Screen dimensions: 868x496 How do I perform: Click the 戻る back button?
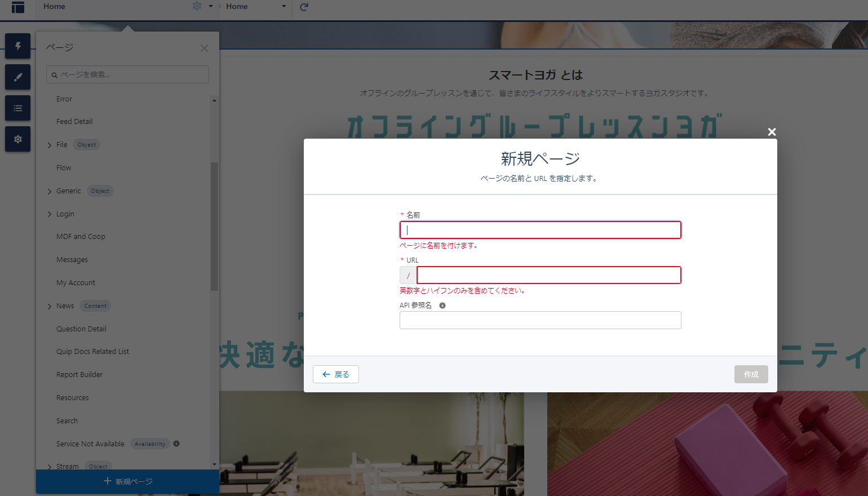[x=336, y=374]
